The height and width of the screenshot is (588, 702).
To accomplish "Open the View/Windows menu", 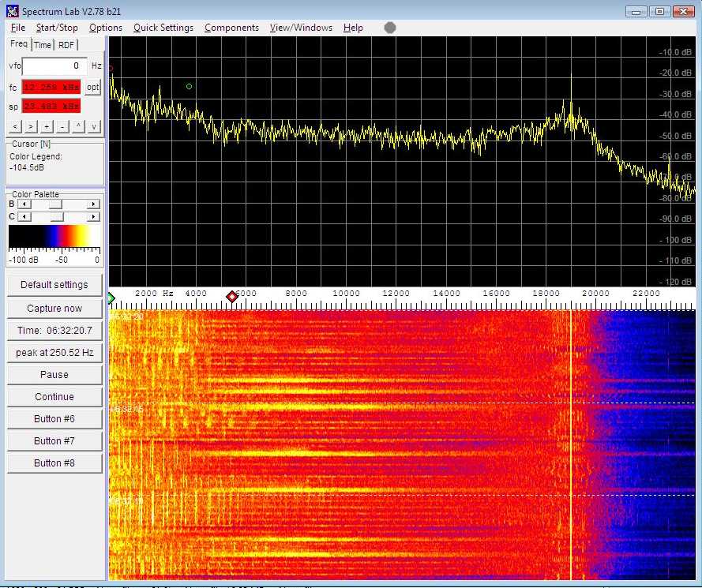I will point(301,28).
